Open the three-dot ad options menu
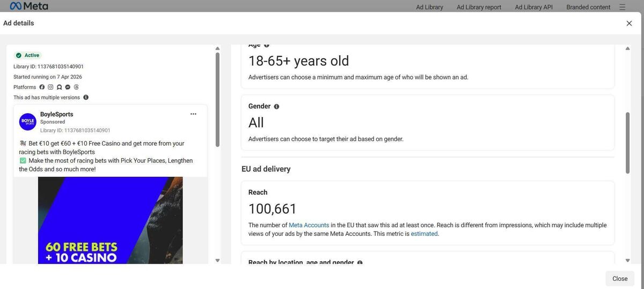 [193, 114]
